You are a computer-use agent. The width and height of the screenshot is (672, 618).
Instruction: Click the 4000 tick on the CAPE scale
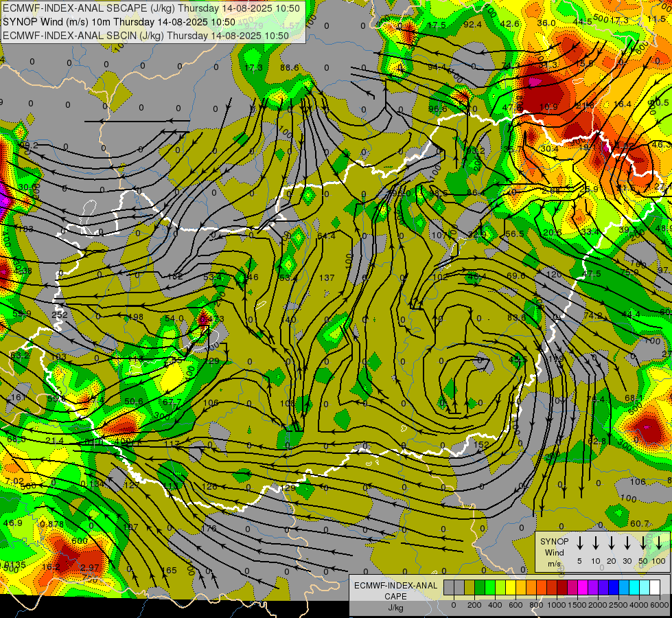coord(639,605)
